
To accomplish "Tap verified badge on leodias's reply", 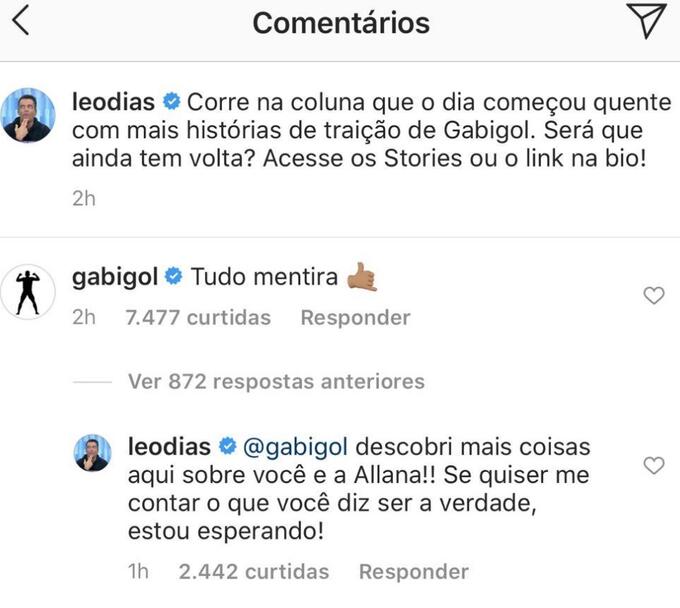I will pyautogui.click(x=227, y=443).
